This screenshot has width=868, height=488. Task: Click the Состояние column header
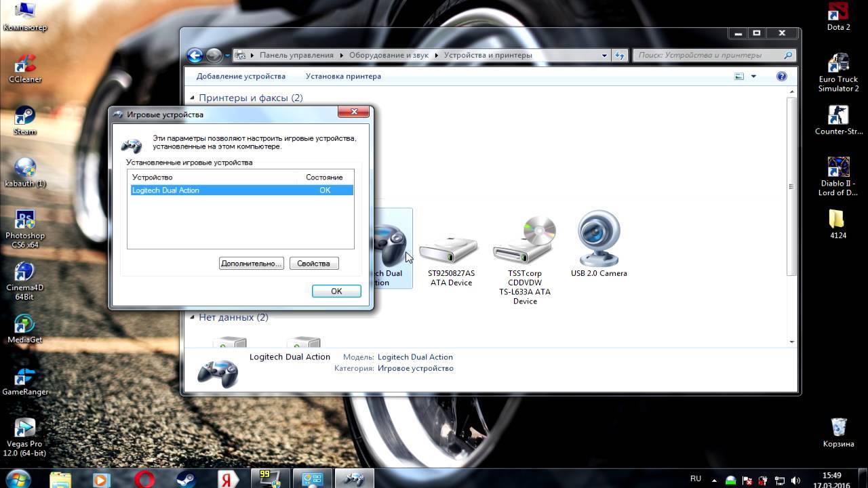[324, 178]
